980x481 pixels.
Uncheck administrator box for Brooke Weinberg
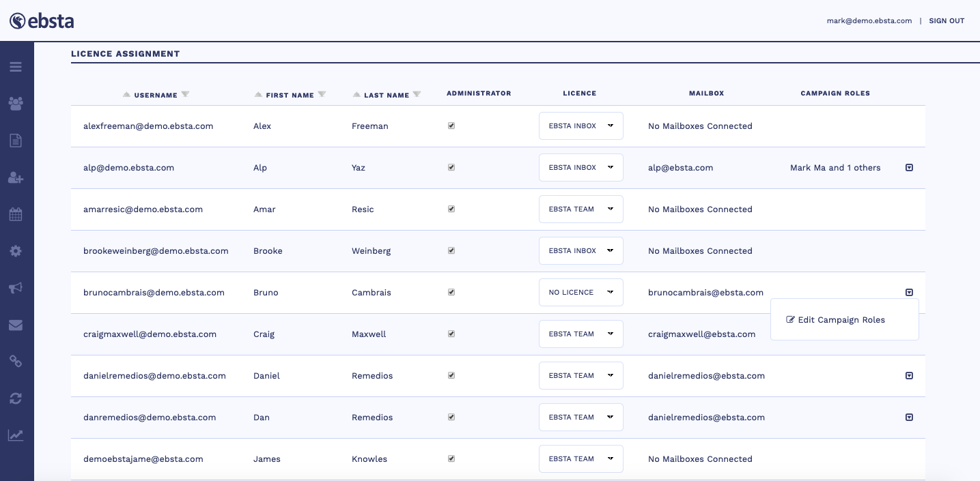point(451,251)
